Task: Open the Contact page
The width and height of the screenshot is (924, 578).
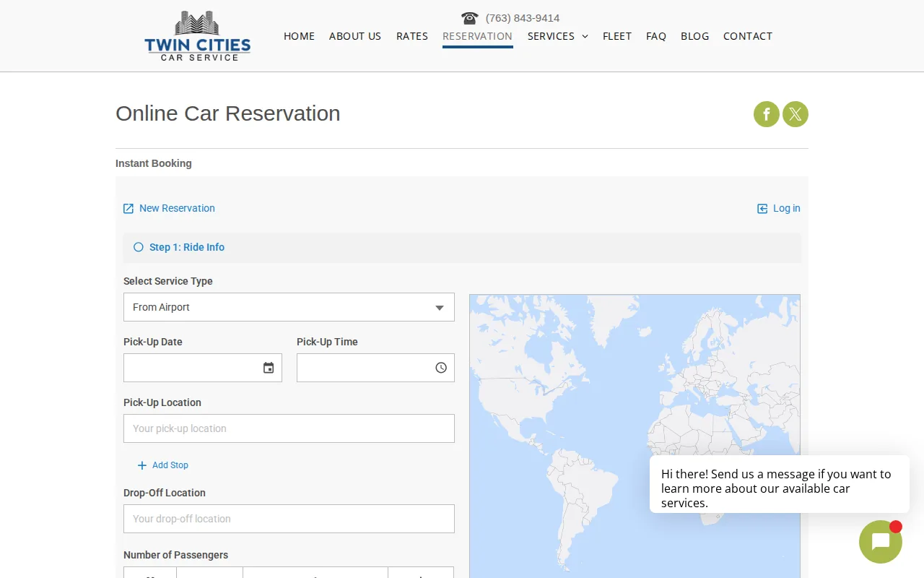Action: [748, 36]
